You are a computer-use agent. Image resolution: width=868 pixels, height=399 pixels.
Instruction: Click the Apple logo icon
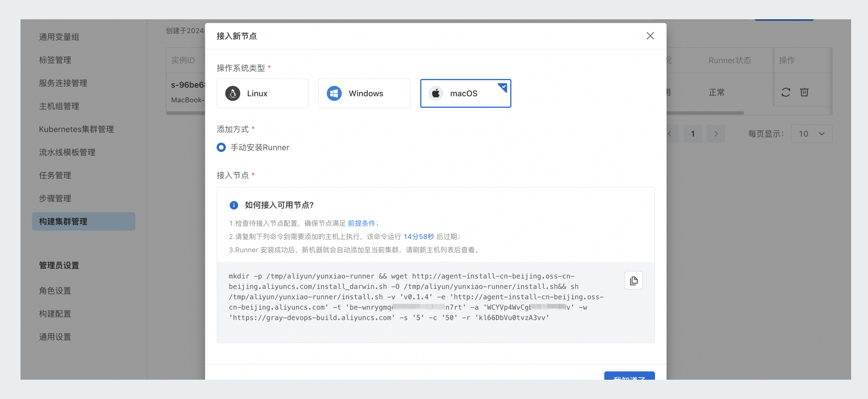(435, 93)
